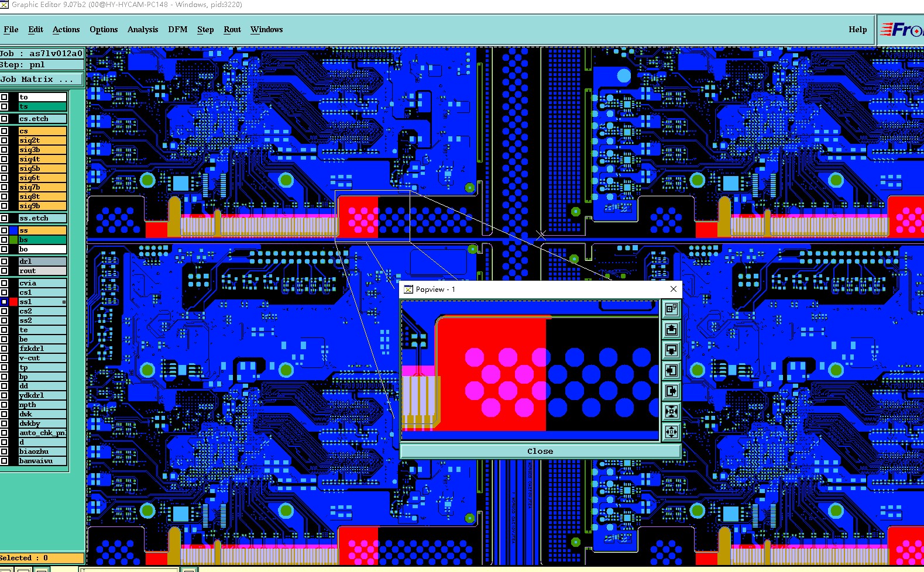The image size is (924, 572).
Task: Toggle display checkbox for layer cs.etch
Action: tap(4, 119)
